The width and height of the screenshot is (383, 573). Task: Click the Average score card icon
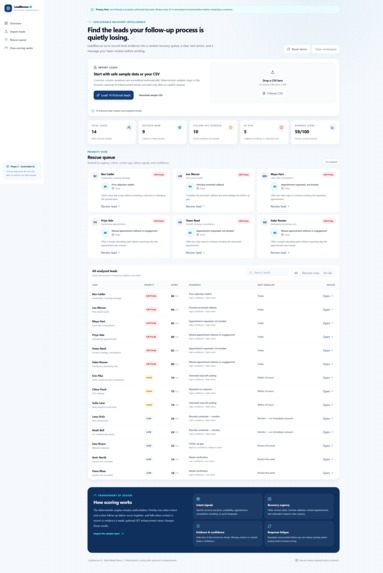point(332,128)
